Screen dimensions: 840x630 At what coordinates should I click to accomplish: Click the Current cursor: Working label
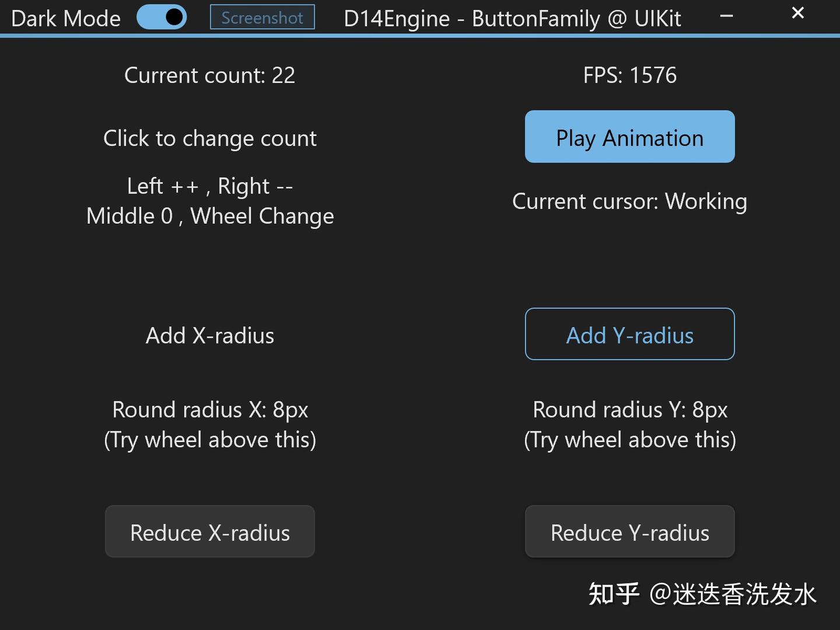click(630, 201)
